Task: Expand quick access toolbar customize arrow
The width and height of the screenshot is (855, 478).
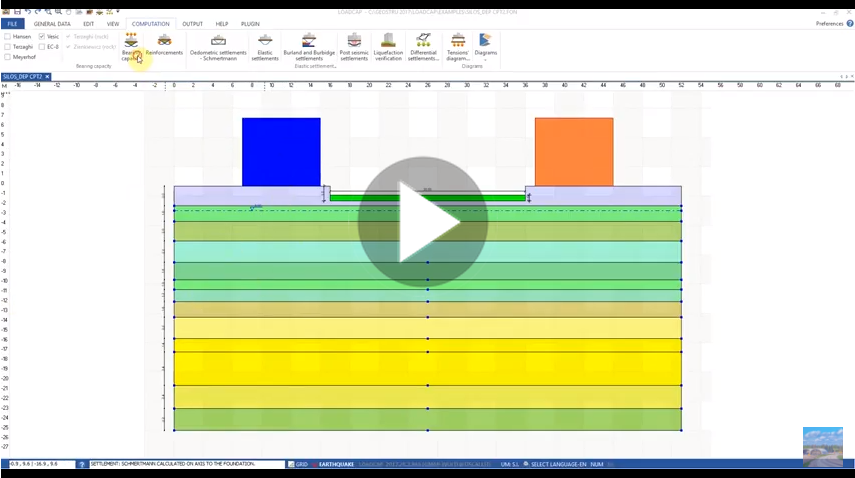Action: click(x=118, y=11)
